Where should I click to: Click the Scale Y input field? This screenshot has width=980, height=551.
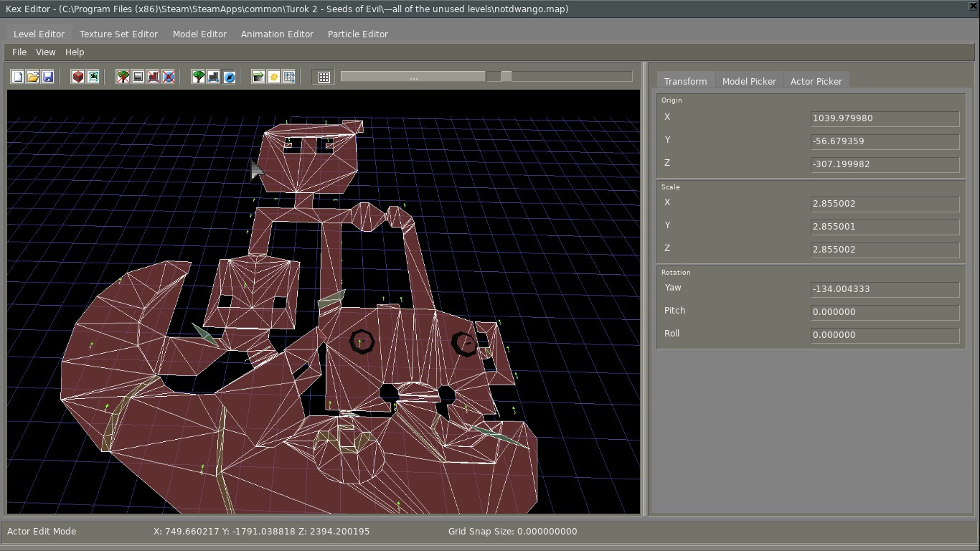[885, 227]
